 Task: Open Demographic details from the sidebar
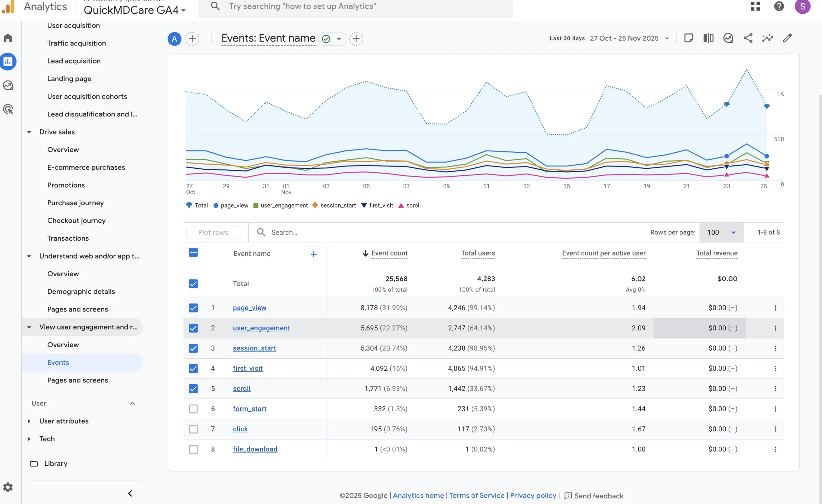click(81, 291)
